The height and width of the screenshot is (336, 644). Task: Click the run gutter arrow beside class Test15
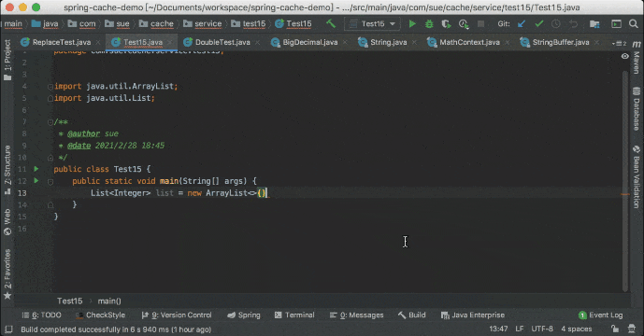click(36, 169)
